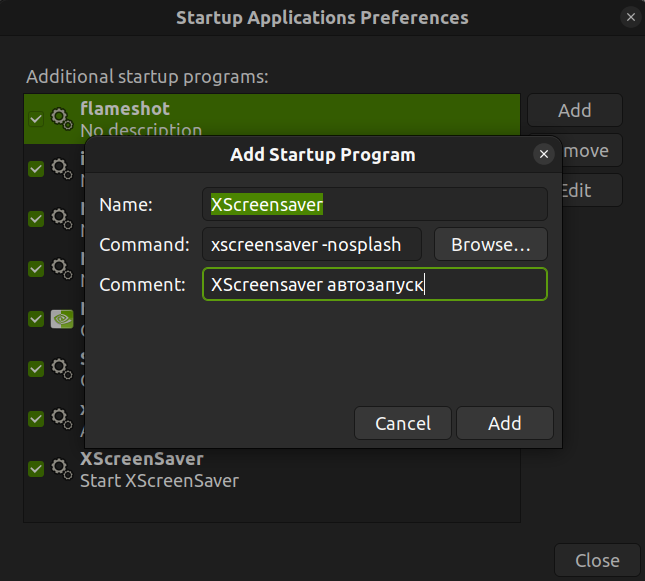Click the Edit button behind the dialog
The image size is (645, 581).
(x=592, y=190)
